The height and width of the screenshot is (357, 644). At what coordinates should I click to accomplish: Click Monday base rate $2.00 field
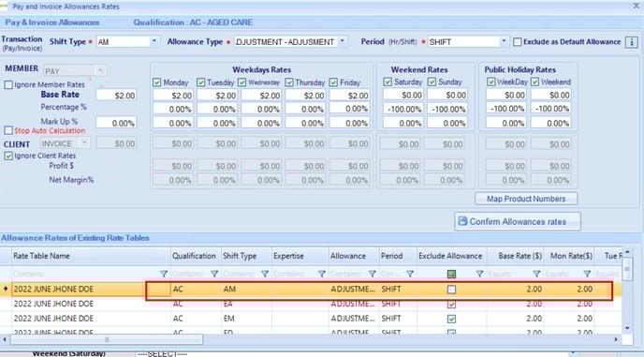[173, 96]
